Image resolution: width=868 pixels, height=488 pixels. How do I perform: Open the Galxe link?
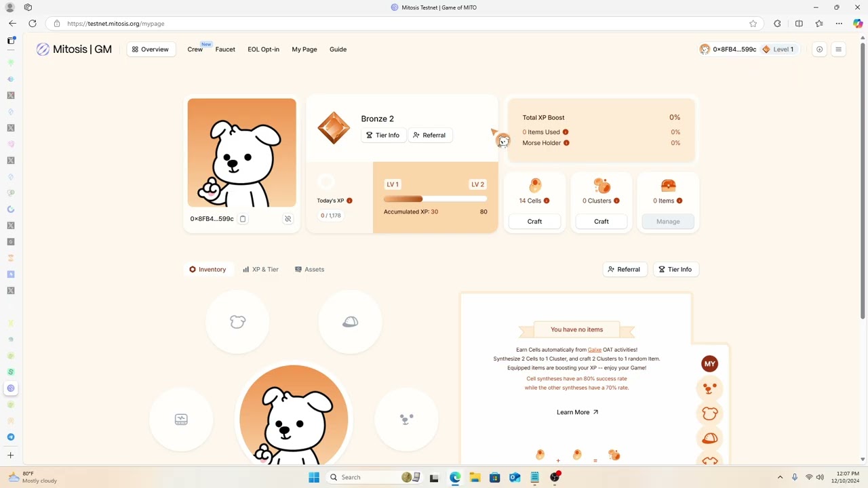pyautogui.click(x=595, y=350)
